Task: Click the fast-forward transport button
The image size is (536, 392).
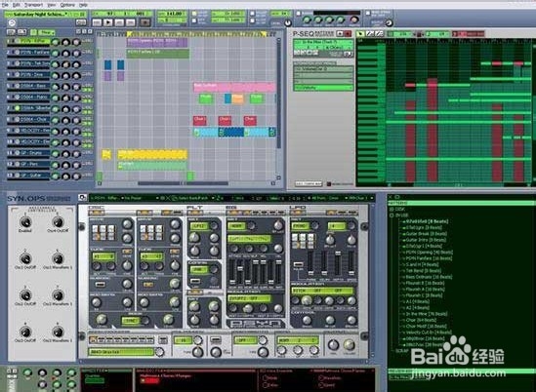Action: (x=131, y=22)
